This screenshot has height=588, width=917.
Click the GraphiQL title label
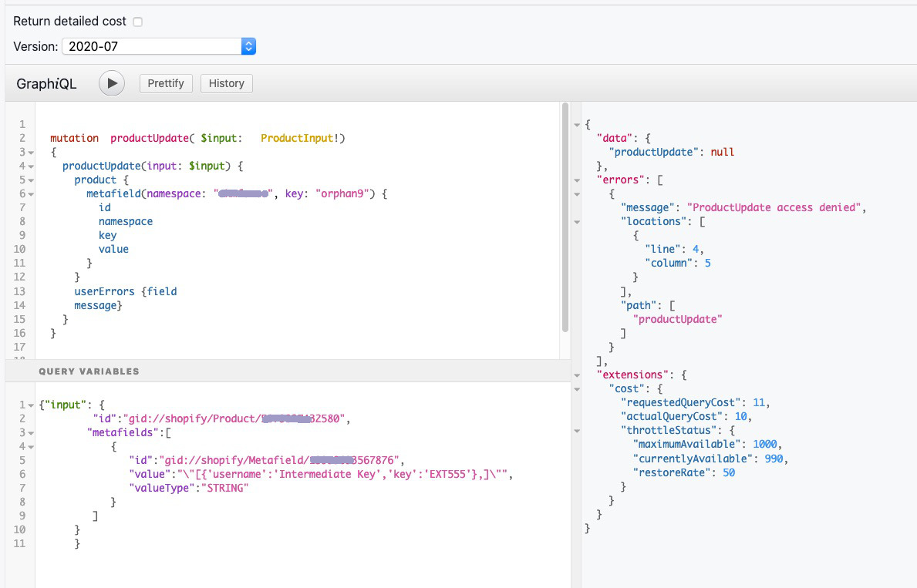pos(46,84)
